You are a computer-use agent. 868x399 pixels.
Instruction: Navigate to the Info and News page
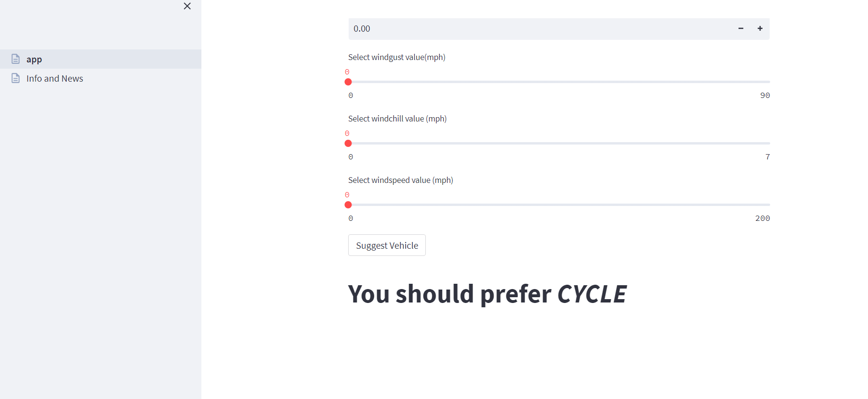(x=55, y=78)
